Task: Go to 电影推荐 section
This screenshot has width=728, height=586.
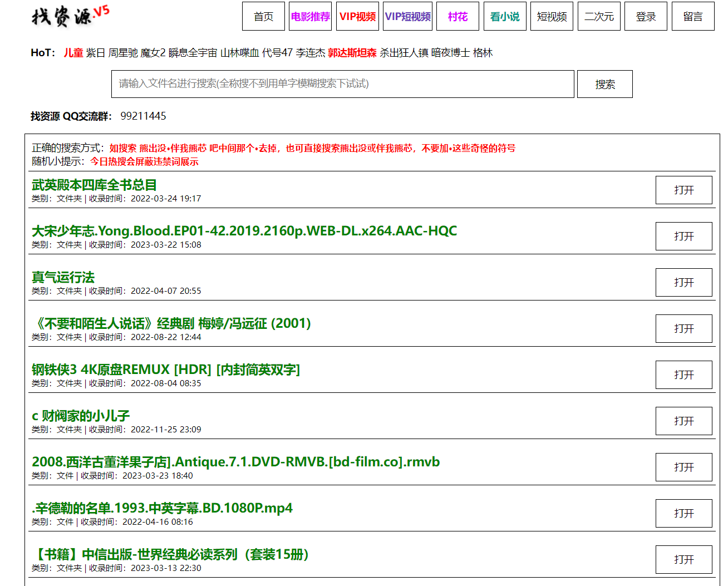Action: tap(311, 16)
